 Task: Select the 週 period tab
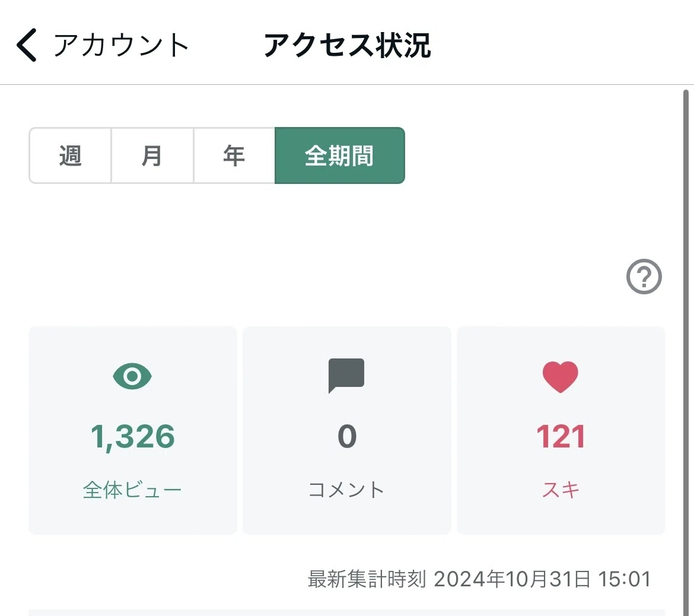coord(70,155)
